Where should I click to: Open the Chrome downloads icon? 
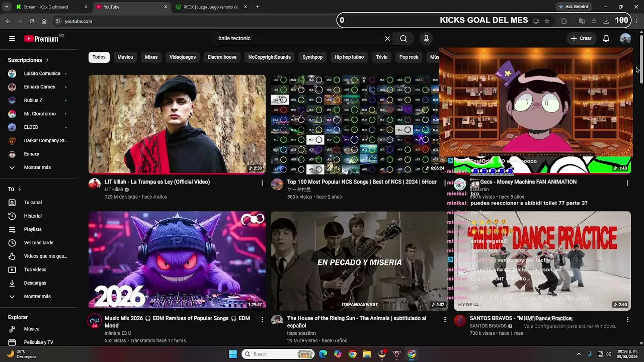(606, 21)
